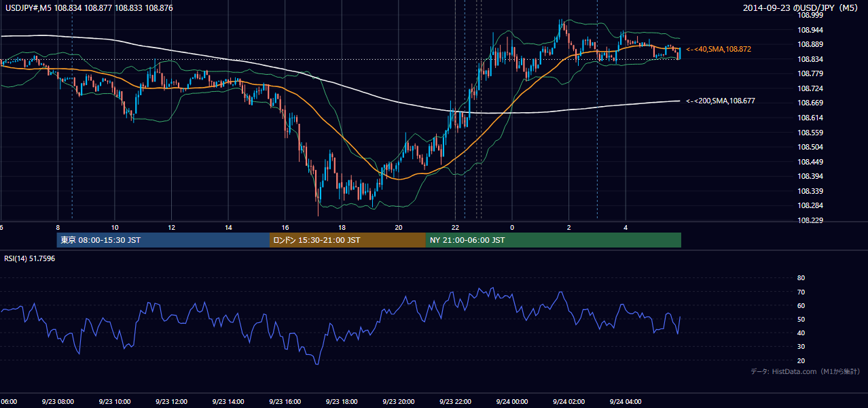Open the HistData.com data source credit
Screen dimensions: 868x408
[806, 371]
